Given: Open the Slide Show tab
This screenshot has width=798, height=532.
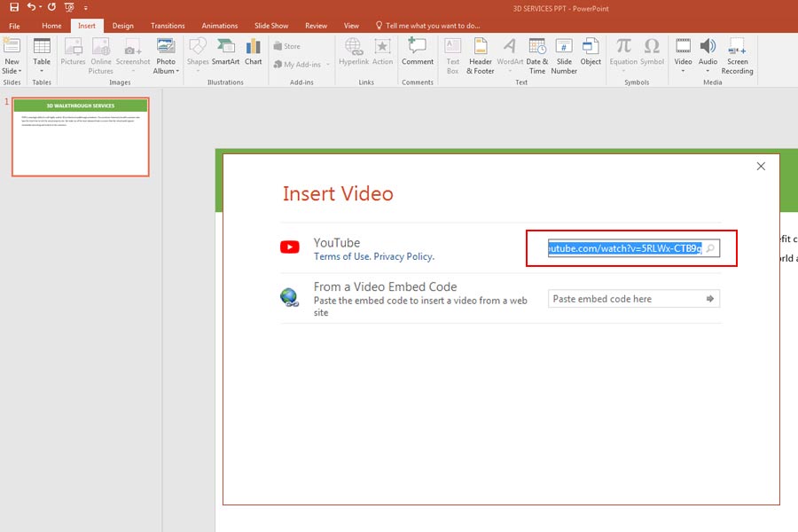Looking at the screenshot, I should 271,26.
